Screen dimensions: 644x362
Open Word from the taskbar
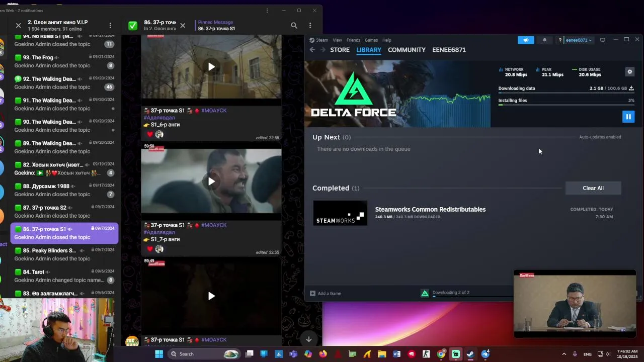pos(396,354)
